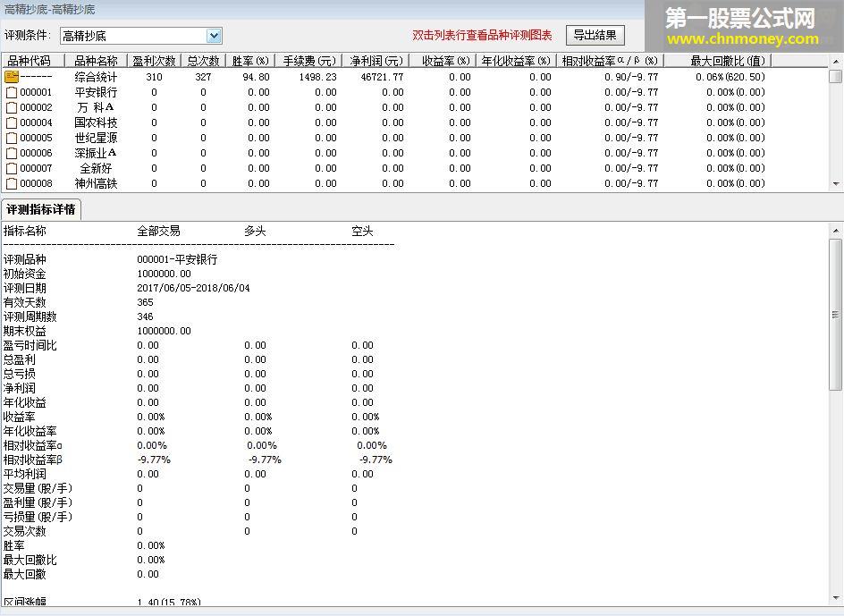Click the folder icon in the 综合统计 row
The width and height of the screenshot is (844, 616).
tap(12, 77)
